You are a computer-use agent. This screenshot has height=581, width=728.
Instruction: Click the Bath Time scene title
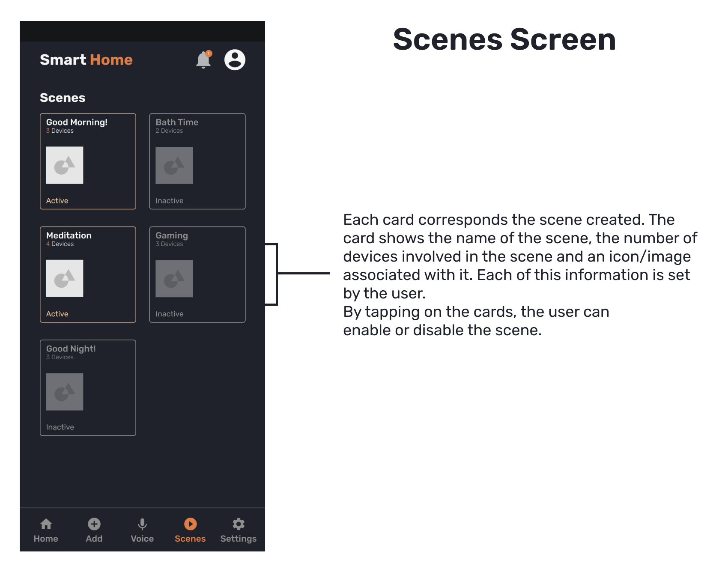tap(177, 122)
